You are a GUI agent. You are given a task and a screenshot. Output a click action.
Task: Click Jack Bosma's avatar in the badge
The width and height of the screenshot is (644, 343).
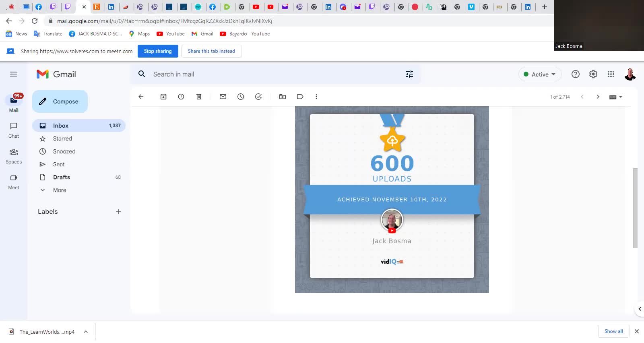[x=392, y=220]
